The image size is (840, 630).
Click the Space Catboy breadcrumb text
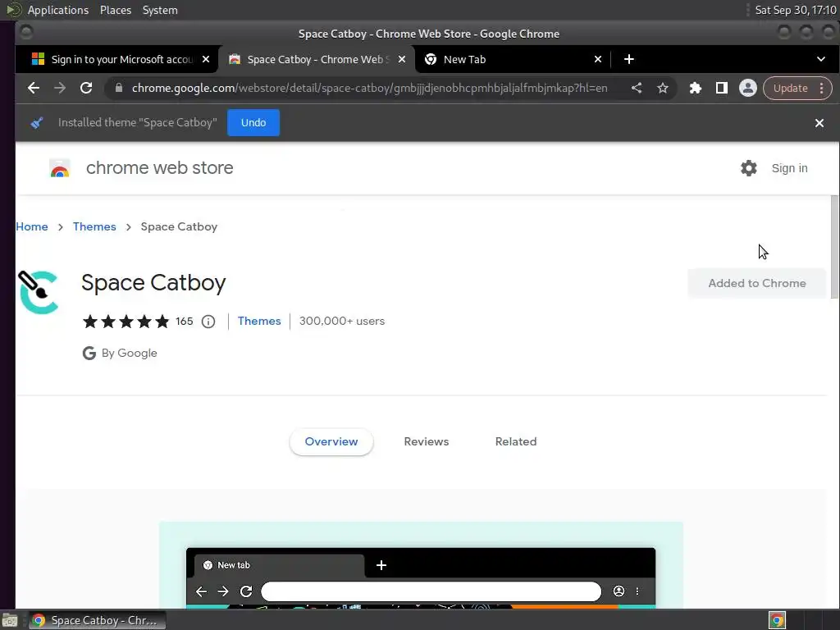(179, 226)
